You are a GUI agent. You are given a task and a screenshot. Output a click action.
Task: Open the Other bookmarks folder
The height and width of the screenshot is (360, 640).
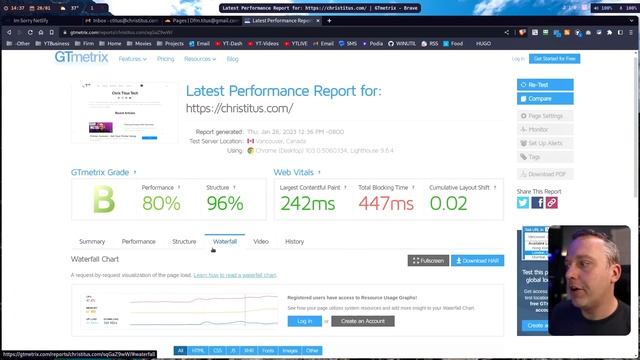[19, 43]
